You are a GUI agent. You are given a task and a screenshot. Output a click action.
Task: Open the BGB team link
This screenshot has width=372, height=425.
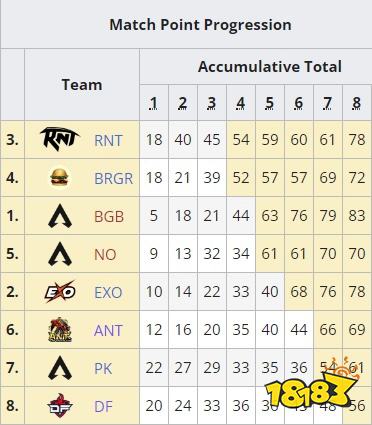pyautogui.click(x=109, y=217)
